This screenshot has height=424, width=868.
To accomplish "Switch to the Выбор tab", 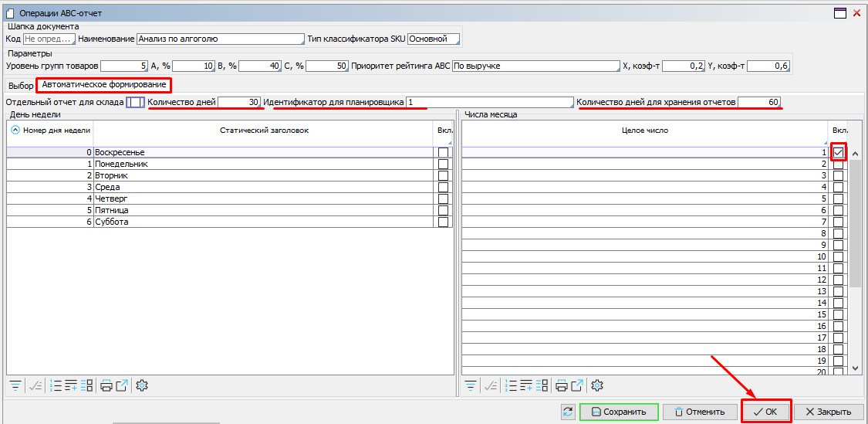I will (x=21, y=85).
